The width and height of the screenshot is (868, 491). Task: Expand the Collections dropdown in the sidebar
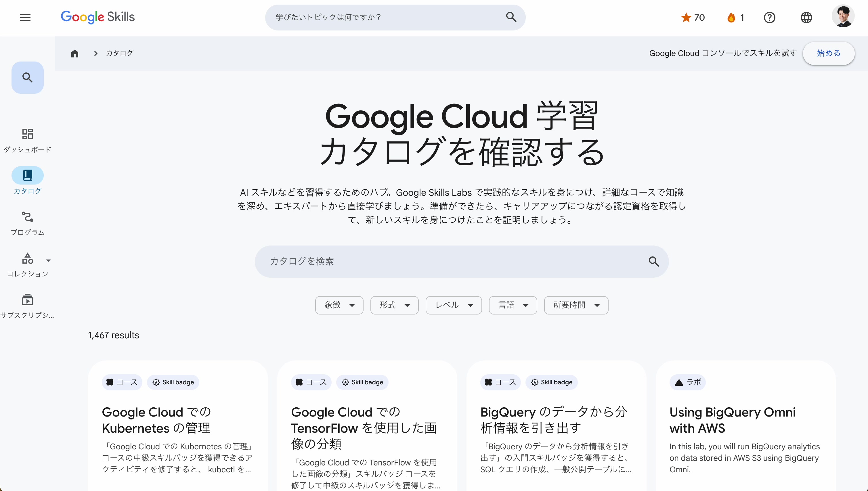48,260
